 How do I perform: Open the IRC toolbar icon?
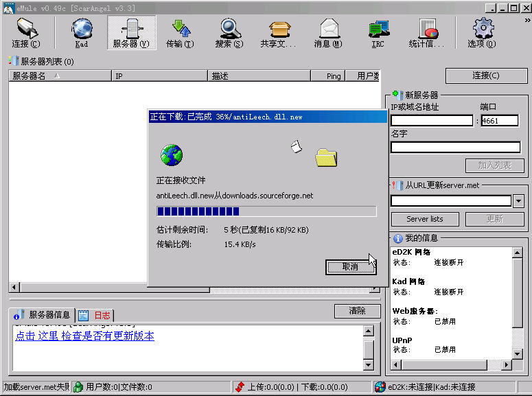[x=378, y=33]
